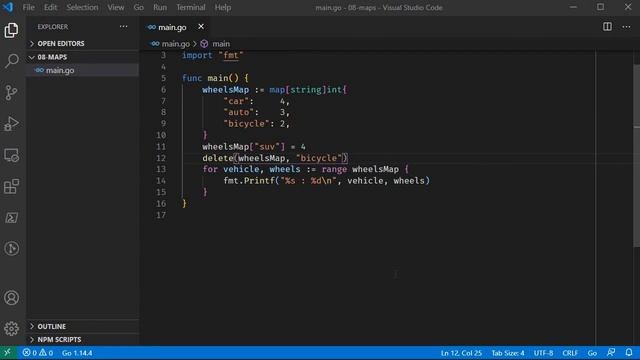The height and width of the screenshot is (360, 640).
Task: Open the Accounts icon
Action: tap(11, 298)
